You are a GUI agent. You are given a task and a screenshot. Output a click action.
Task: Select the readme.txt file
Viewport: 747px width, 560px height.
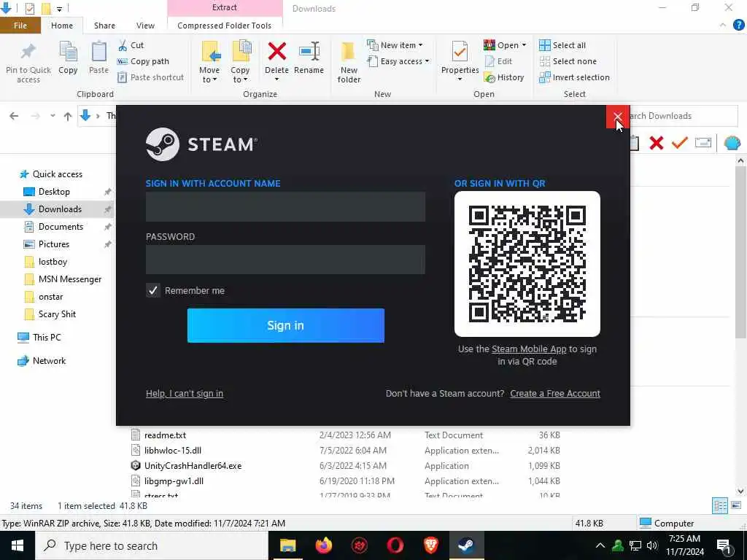(x=165, y=435)
